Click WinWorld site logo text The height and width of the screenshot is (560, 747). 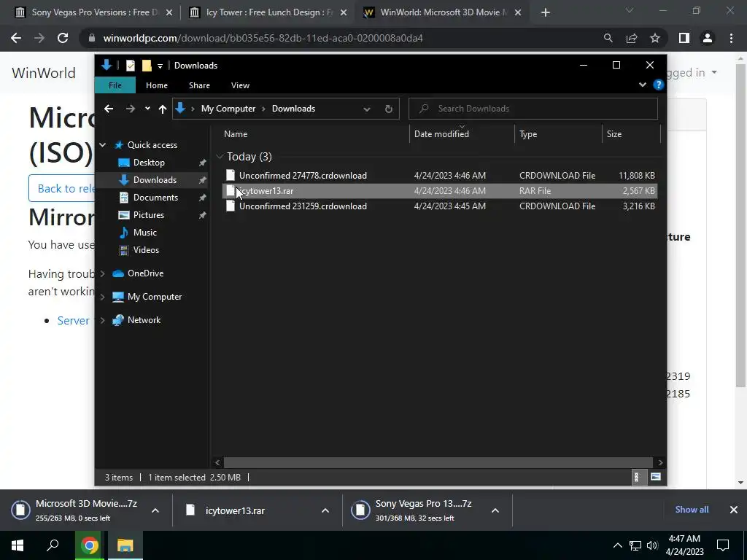(44, 73)
